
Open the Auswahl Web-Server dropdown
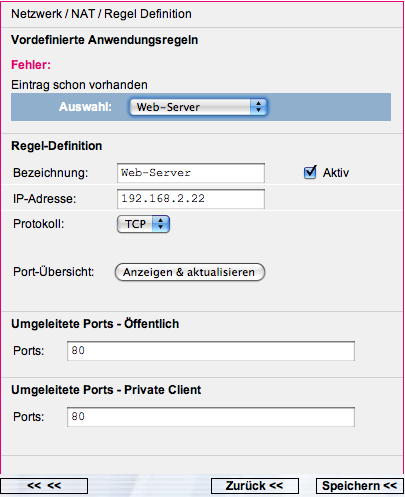click(x=198, y=107)
